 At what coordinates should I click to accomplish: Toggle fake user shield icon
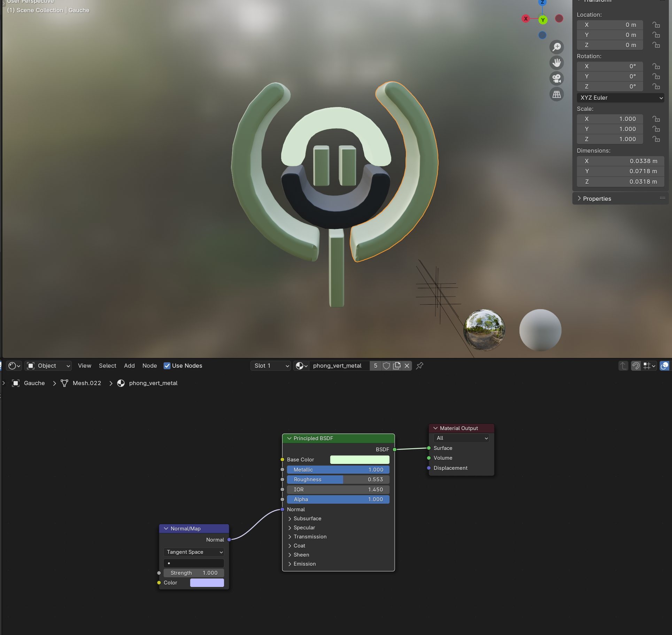click(x=386, y=366)
